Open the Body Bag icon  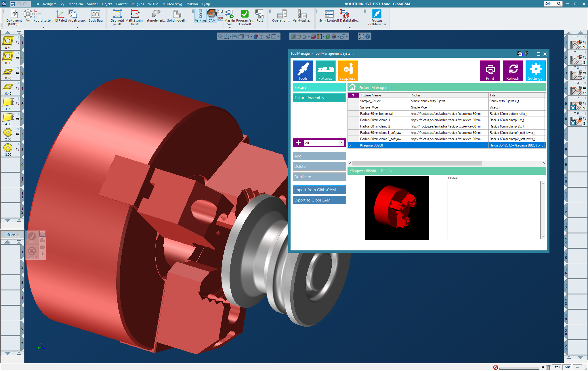click(96, 16)
